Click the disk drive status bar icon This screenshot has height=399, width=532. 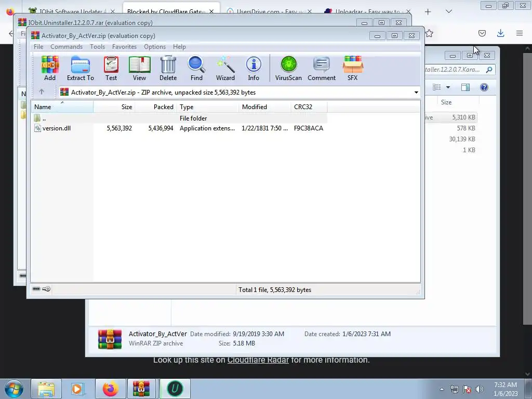(36, 289)
